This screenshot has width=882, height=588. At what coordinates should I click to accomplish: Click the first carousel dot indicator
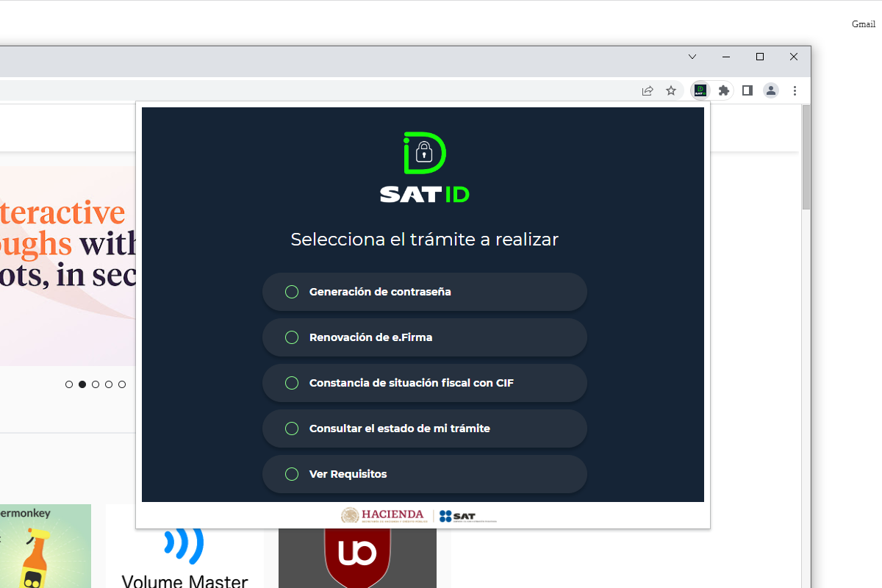(69, 384)
